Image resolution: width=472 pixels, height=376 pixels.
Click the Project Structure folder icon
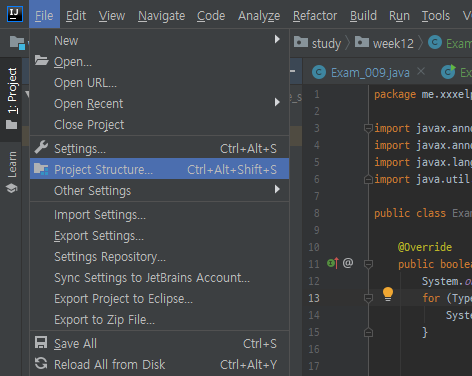click(41, 169)
